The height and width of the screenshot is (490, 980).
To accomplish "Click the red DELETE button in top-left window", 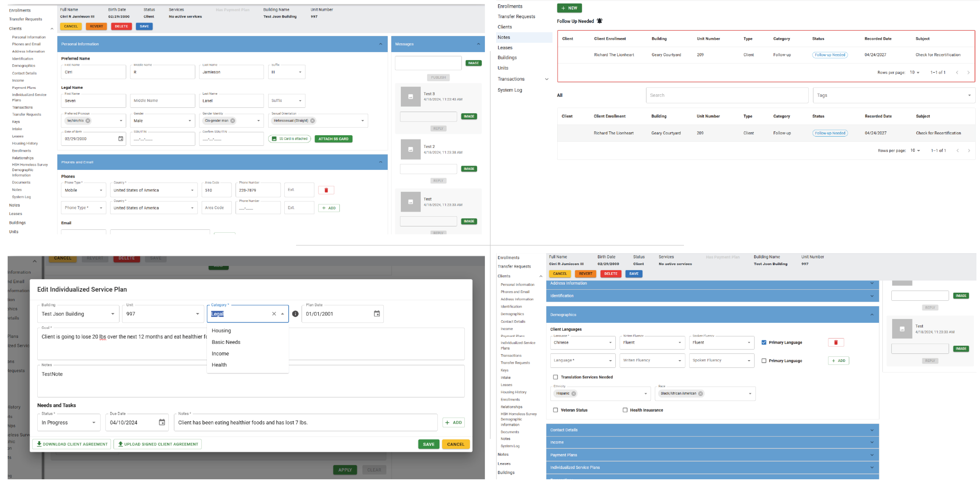I will coord(121,26).
